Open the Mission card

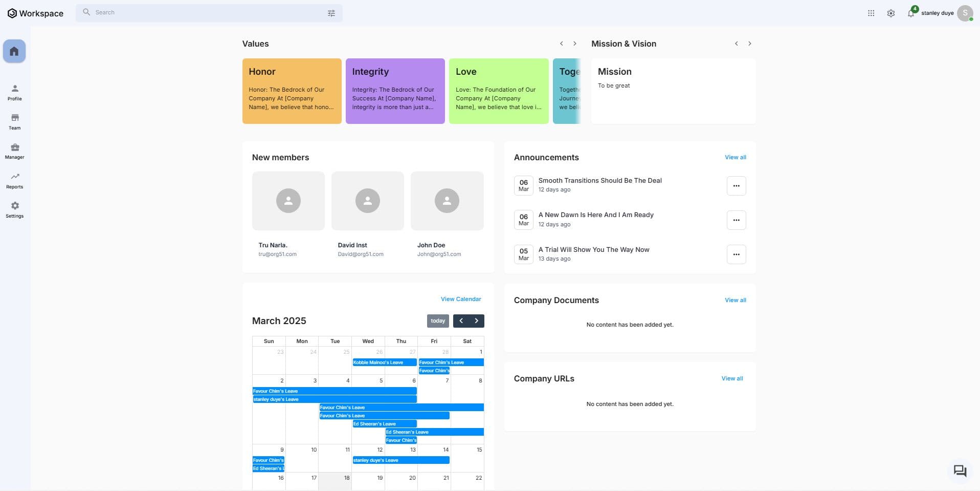(x=673, y=91)
